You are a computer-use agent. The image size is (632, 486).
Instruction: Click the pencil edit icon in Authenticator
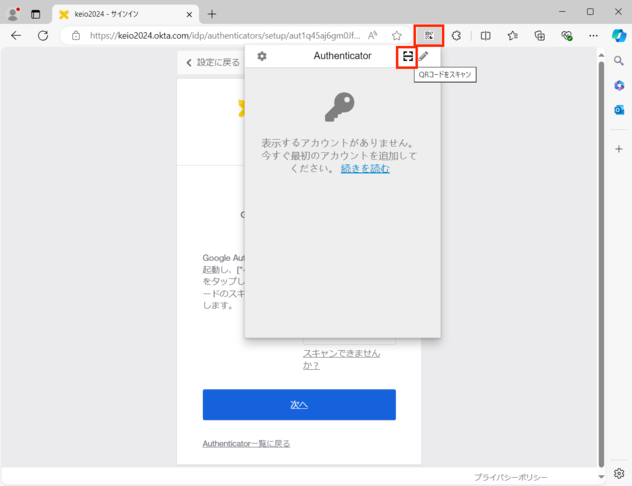(424, 56)
